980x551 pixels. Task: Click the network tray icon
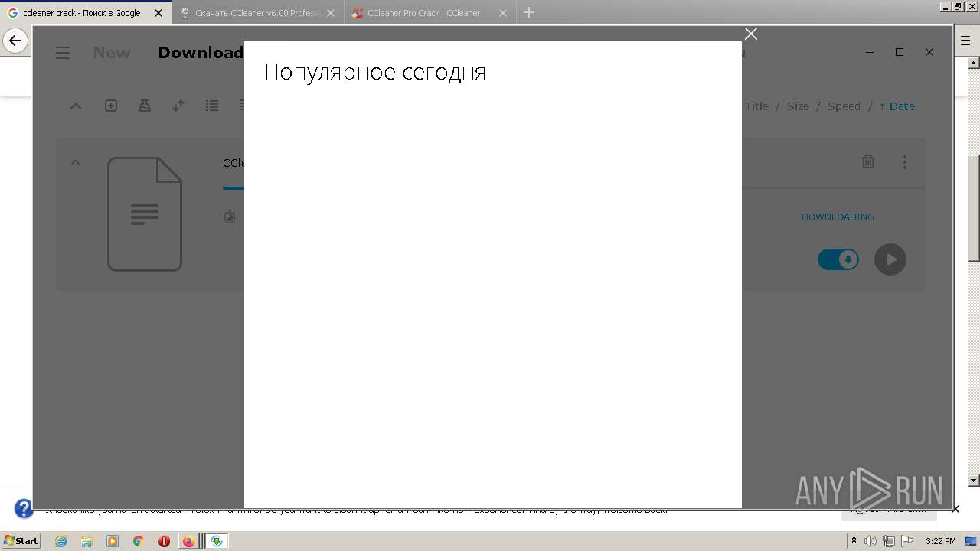(x=889, y=541)
